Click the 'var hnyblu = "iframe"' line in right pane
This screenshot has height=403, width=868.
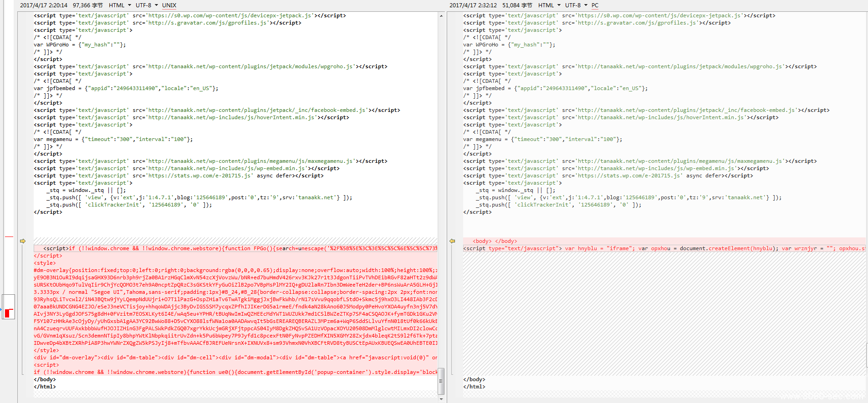(664, 248)
